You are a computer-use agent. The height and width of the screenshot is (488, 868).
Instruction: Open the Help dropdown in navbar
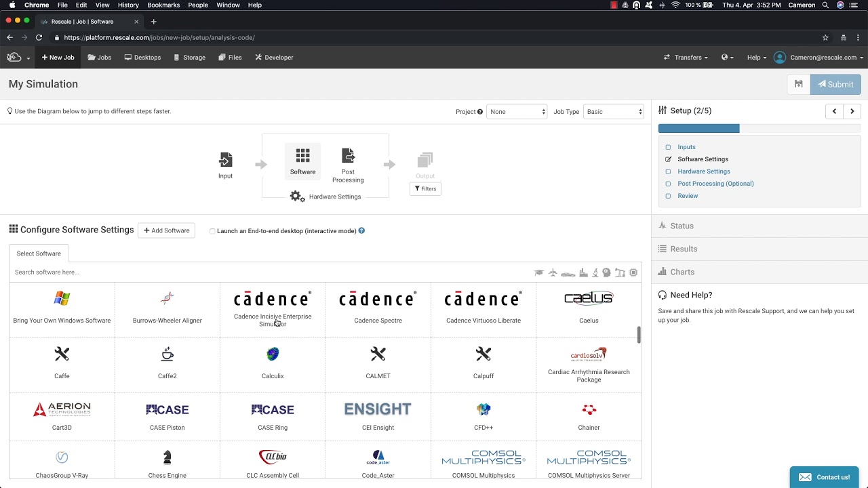[x=757, y=58]
